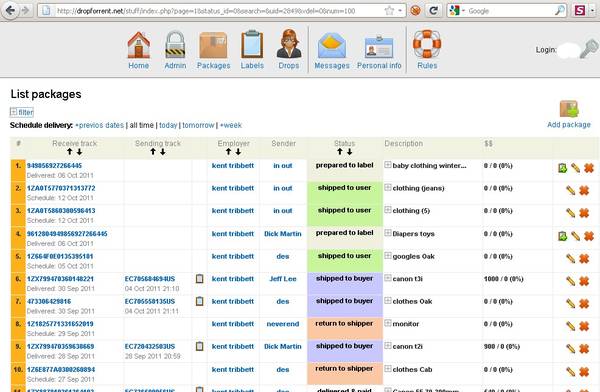This screenshot has height=392, width=600.
Task: Open the Drops person icon
Action: (289, 44)
